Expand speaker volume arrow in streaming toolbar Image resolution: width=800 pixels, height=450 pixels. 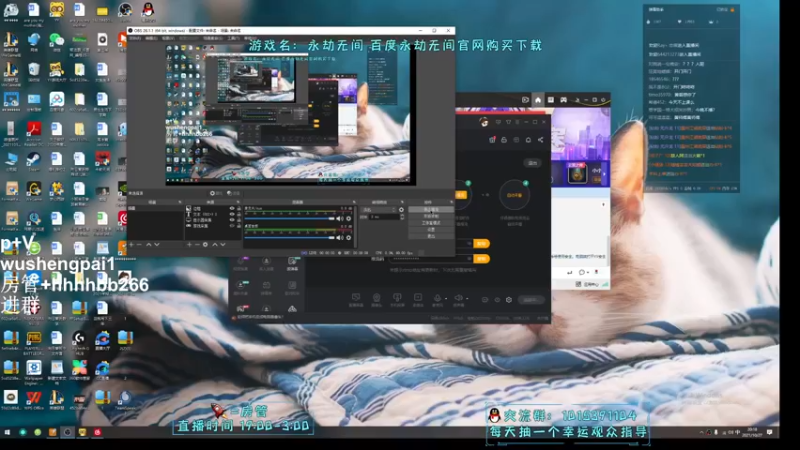pyautogui.click(x=467, y=298)
